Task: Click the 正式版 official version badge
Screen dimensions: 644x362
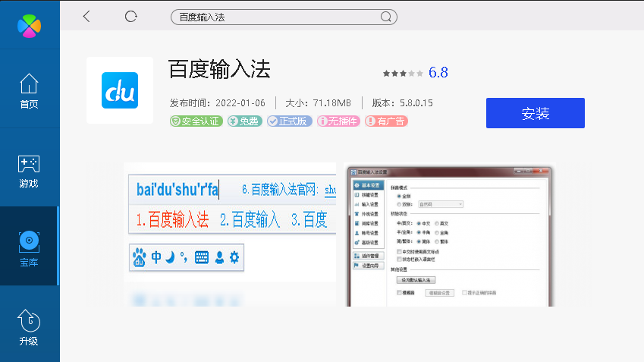Action: click(x=290, y=121)
